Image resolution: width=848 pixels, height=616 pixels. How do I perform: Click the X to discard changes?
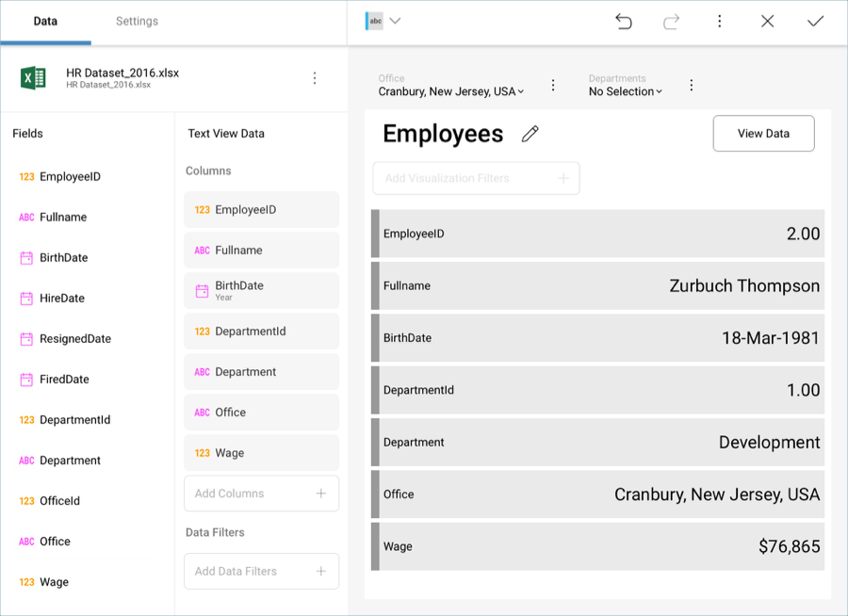coord(767,21)
